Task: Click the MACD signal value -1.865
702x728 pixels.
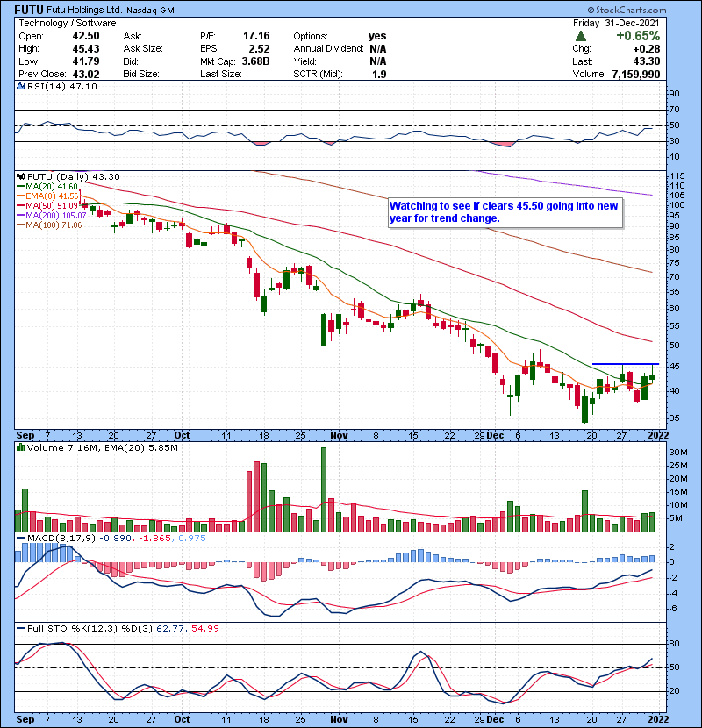Action: [154, 539]
